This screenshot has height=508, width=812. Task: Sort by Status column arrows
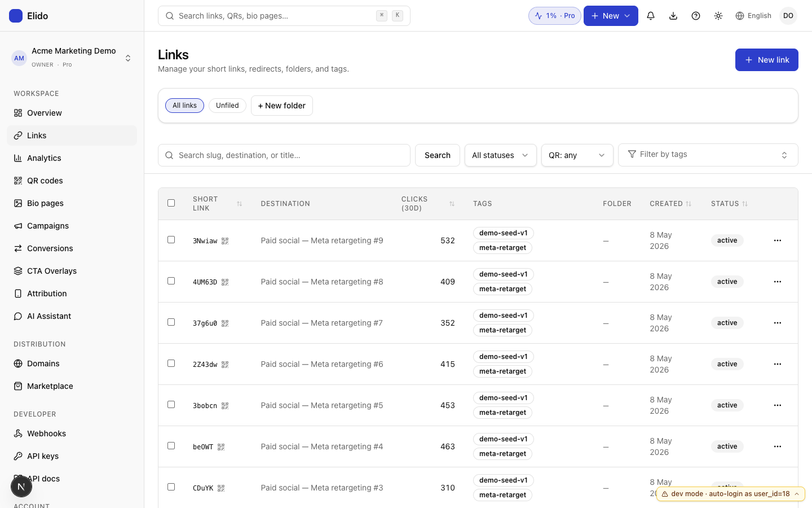[745, 204]
